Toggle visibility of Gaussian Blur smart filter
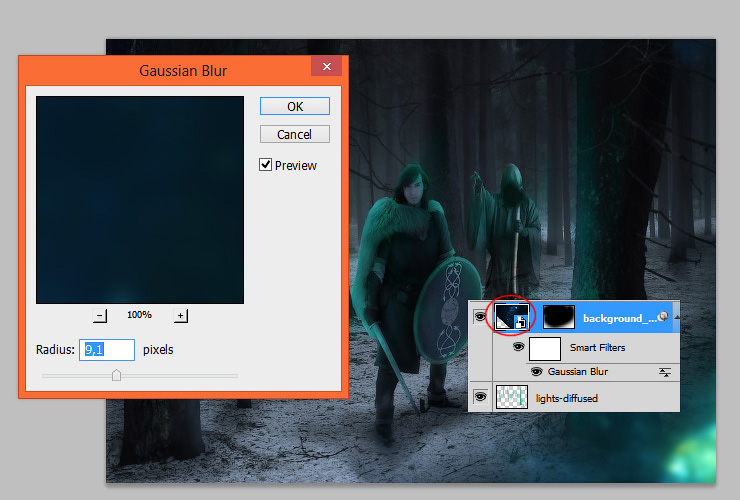 (x=537, y=372)
